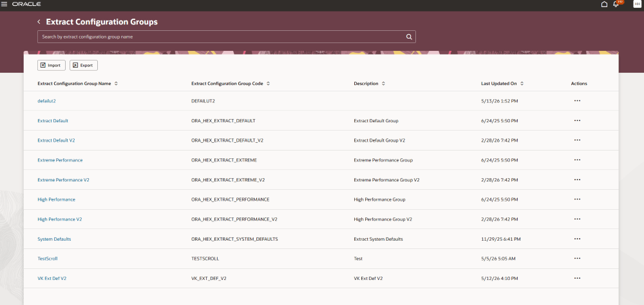Select date 5/5/26 5:05 AM
The height and width of the screenshot is (305, 644).
click(x=498, y=259)
